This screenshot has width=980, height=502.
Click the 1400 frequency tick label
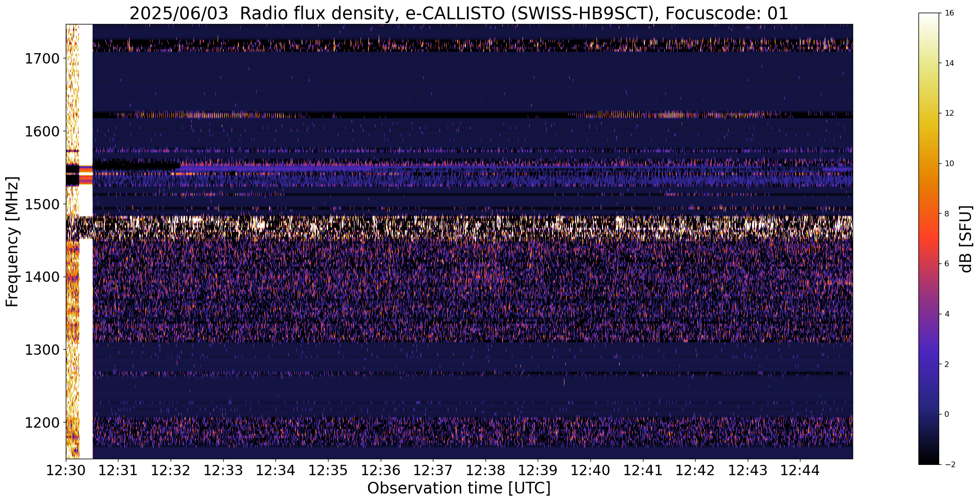(42, 277)
